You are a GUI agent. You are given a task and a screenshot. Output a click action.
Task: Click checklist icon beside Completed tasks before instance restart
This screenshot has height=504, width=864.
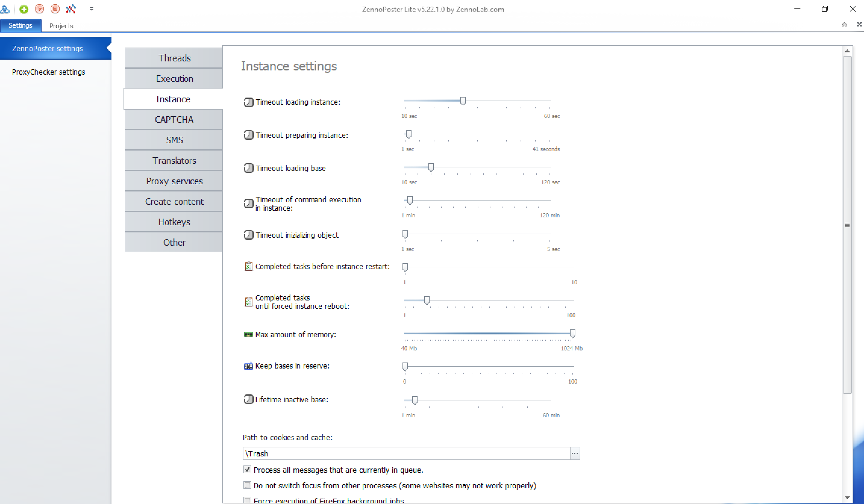[x=249, y=266]
